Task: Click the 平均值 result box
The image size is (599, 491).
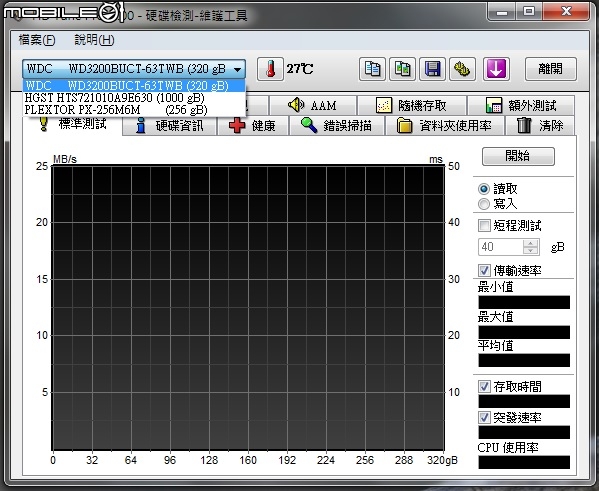Action: tap(524, 360)
